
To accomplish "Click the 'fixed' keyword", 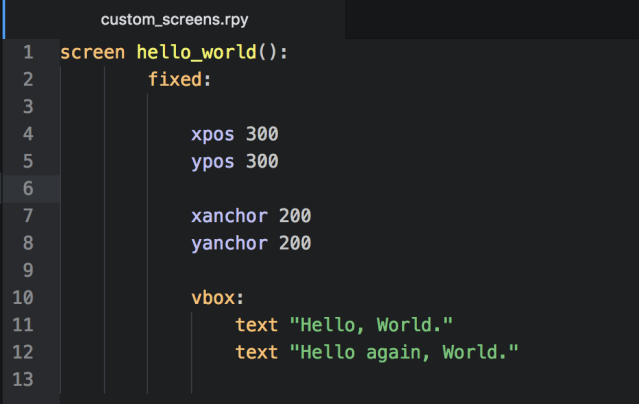I will pos(175,79).
